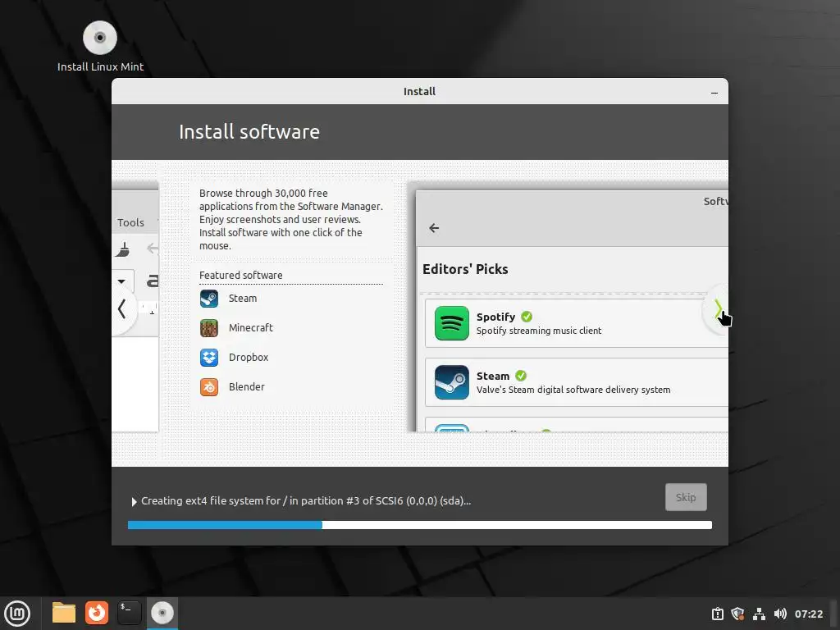Click the Steam digital software delivery card
The height and width of the screenshot is (630, 840).
pyautogui.click(x=577, y=382)
